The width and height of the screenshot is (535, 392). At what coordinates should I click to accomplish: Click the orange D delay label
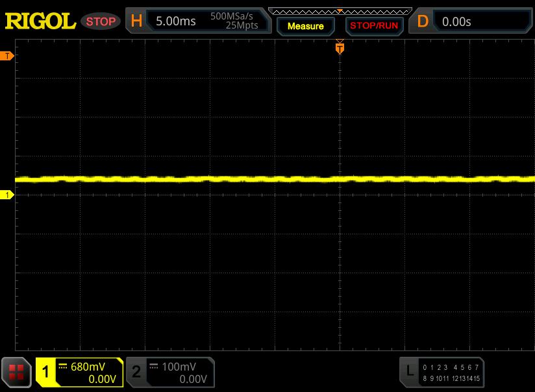(x=423, y=21)
